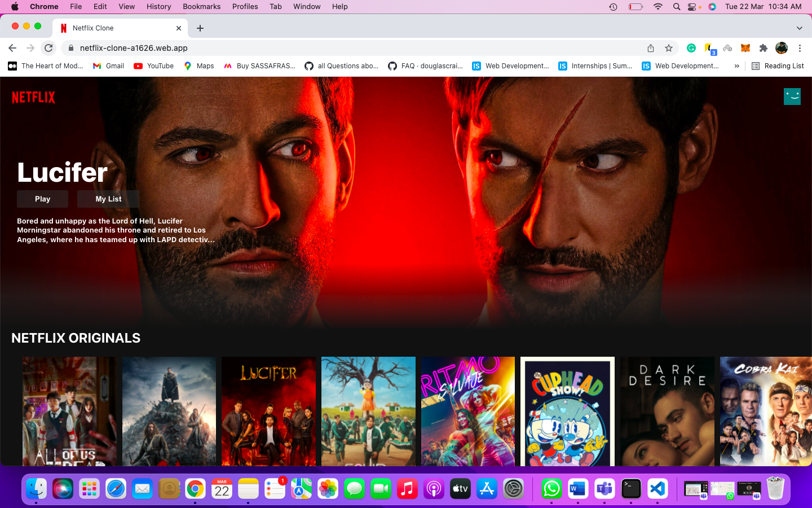This screenshot has height=508, width=812.
Task: Click the address bar URL field
Action: pyautogui.click(x=338, y=48)
